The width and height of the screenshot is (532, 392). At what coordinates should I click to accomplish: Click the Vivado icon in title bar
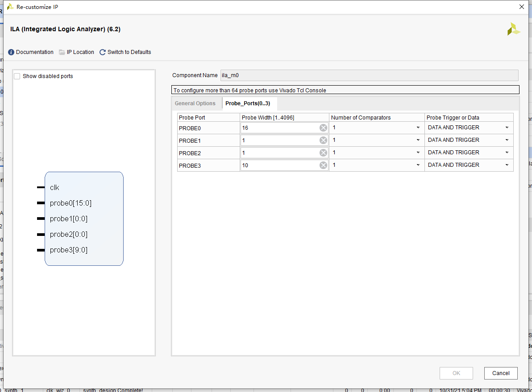tap(10, 7)
